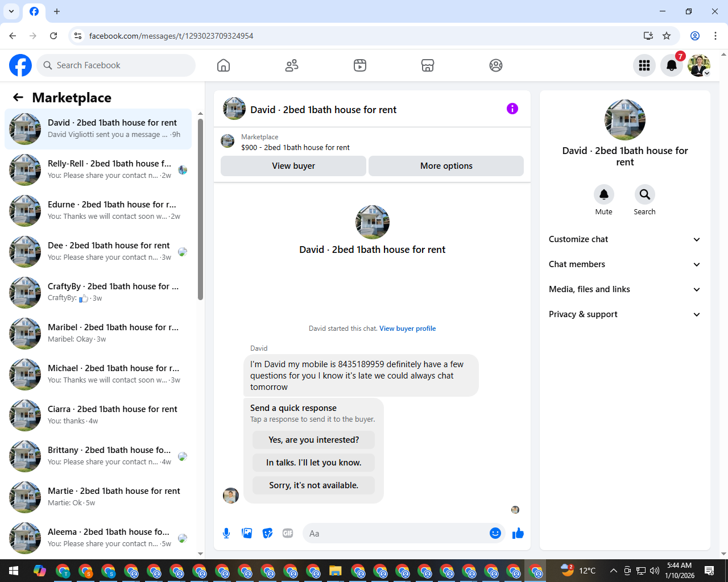
Task: Reload the browser page
Action: [x=53, y=36]
